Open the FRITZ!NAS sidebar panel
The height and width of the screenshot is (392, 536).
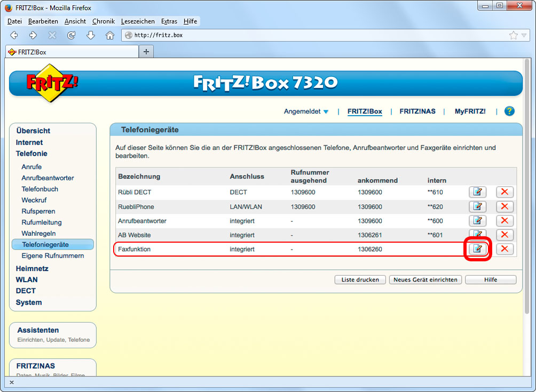tap(53, 368)
